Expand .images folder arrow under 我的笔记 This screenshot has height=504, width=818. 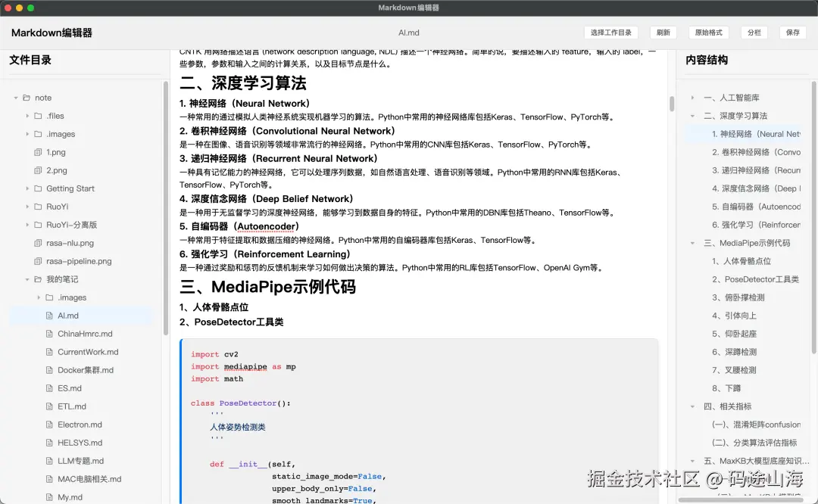coord(39,297)
